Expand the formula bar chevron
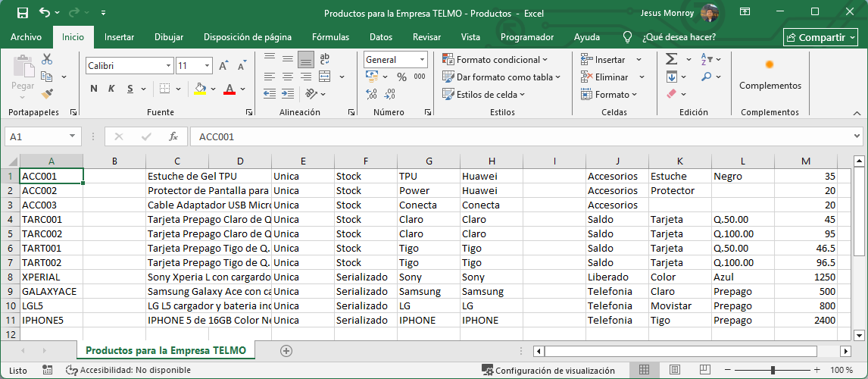This screenshot has width=868, height=379. pyautogui.click(x=857, y=136)
